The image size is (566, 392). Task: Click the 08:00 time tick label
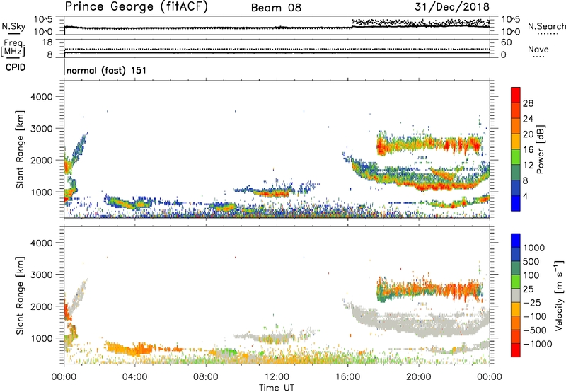pyautogui.click(x=206, y=377)
